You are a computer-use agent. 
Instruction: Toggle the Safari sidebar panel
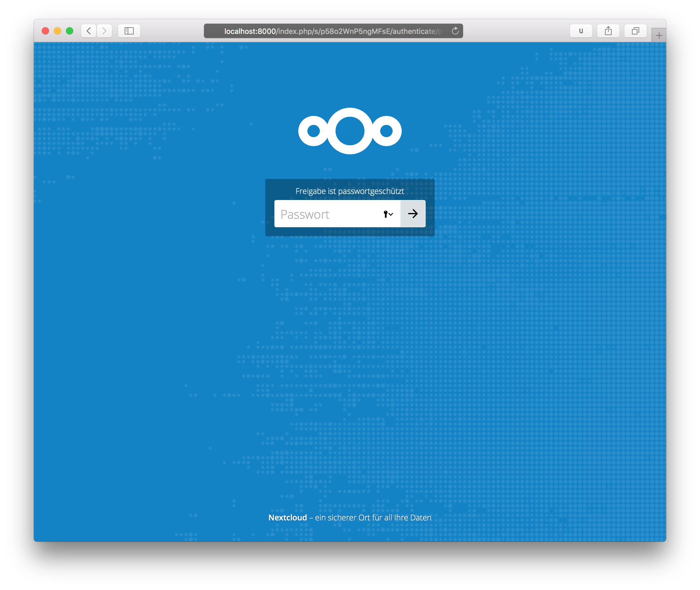click(129, 31)
